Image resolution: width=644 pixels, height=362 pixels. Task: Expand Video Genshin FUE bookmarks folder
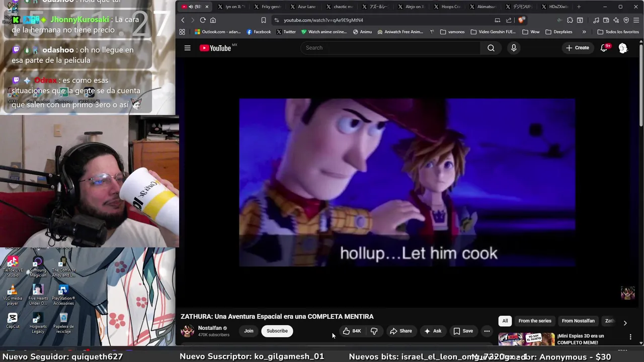click(493, 32)
